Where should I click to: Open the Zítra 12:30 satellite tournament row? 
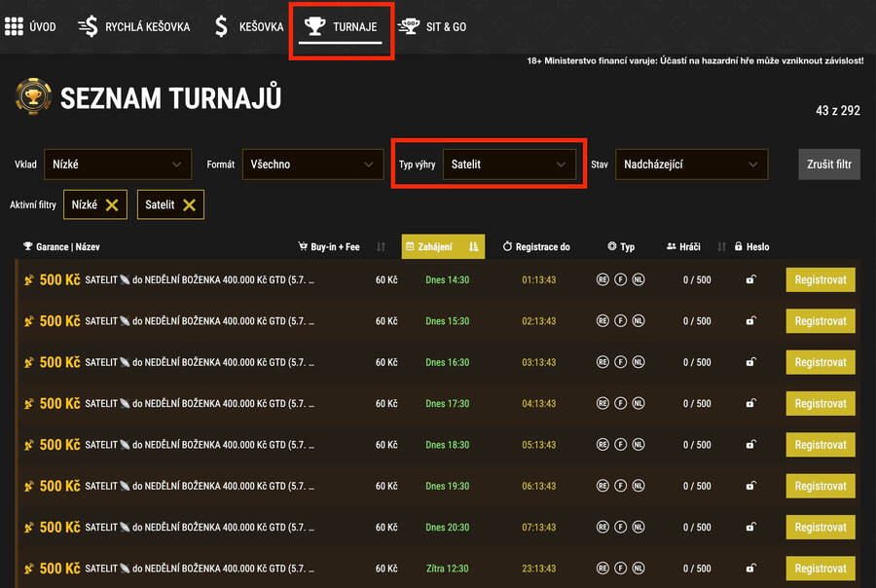coord(436,569)
